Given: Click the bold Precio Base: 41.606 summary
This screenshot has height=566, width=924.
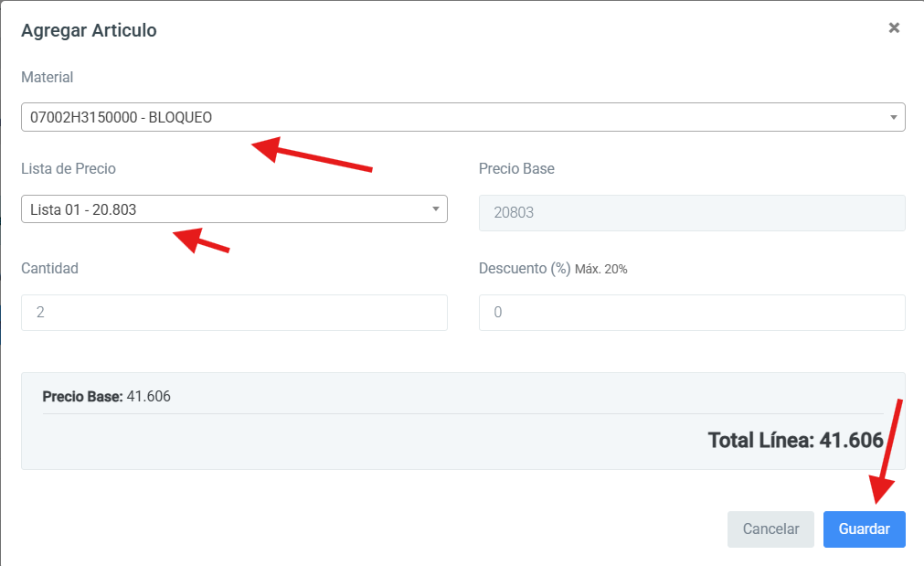Looking at the screenshot, I should coord(106,397).
